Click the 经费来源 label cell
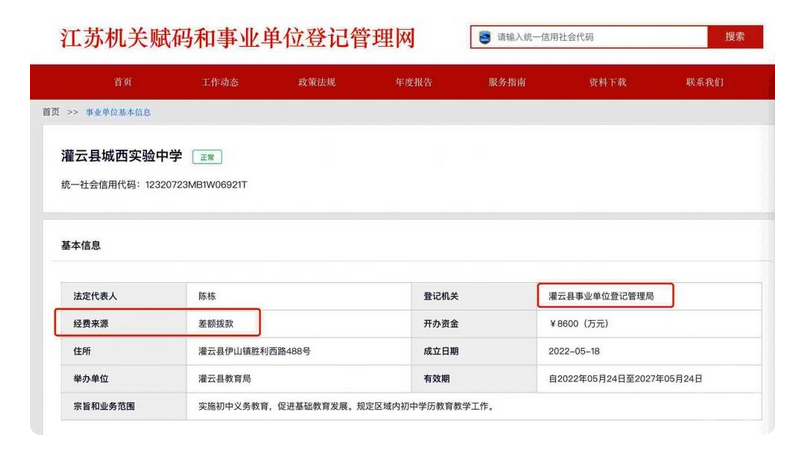 point(124,324)
